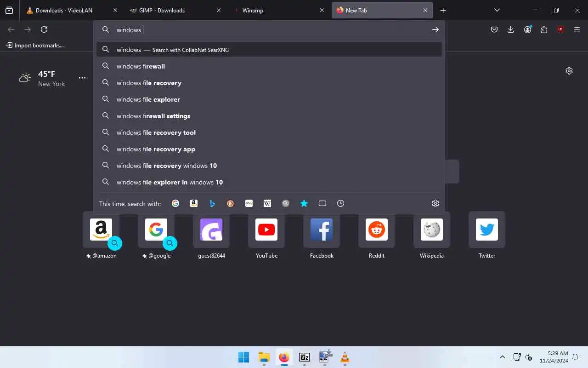Search open tabs using the tab icon
Screen dimensions: 588x368
point(322,203)
